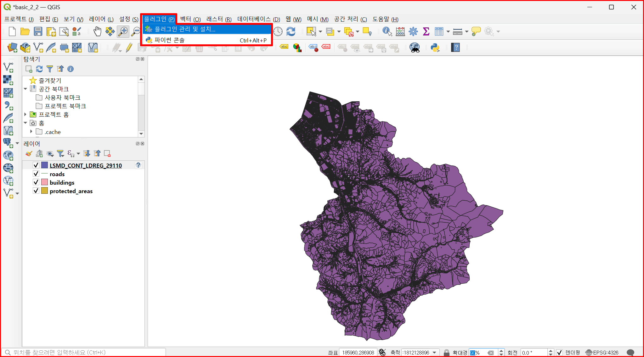Click the Sigma statistical summary icon
644x357 pixels.
[x=426, y=31]
